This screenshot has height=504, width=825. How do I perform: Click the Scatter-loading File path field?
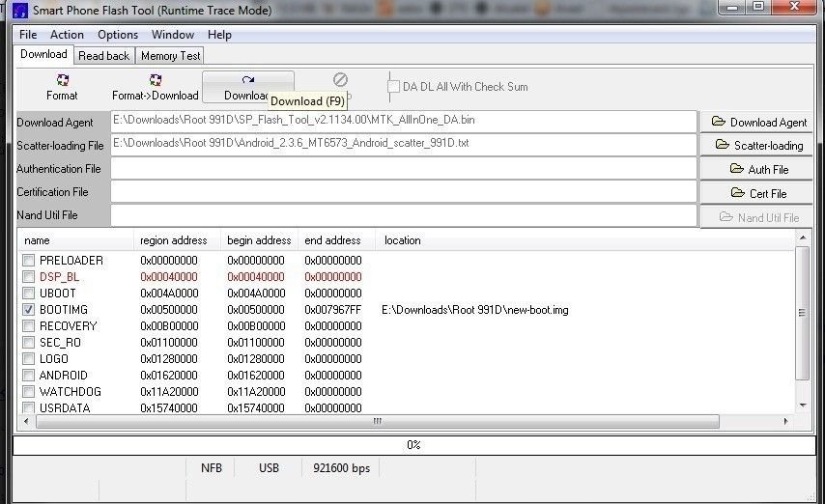[404, 145]
